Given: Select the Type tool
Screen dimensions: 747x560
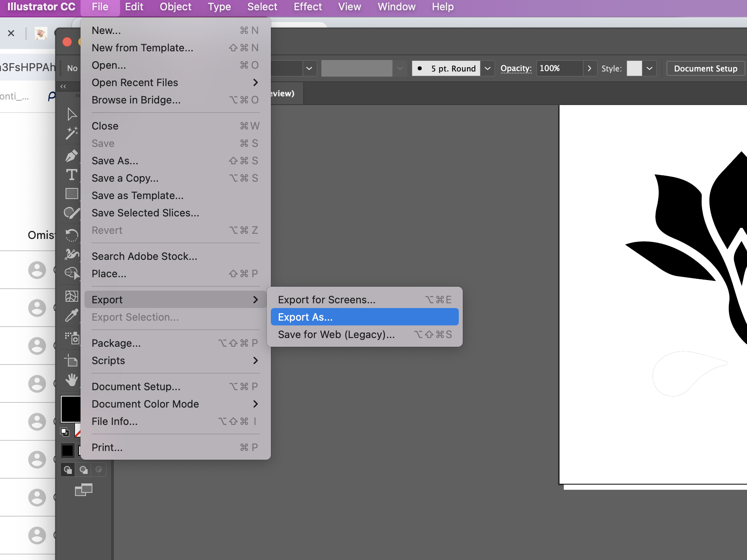Looking at the screenshot, I should (71, 175).
